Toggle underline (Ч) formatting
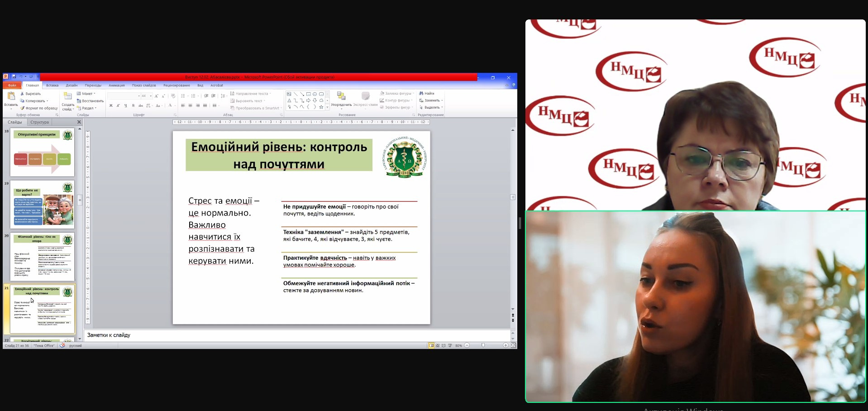This screenshot has width=868, height=411. (125, 105)
